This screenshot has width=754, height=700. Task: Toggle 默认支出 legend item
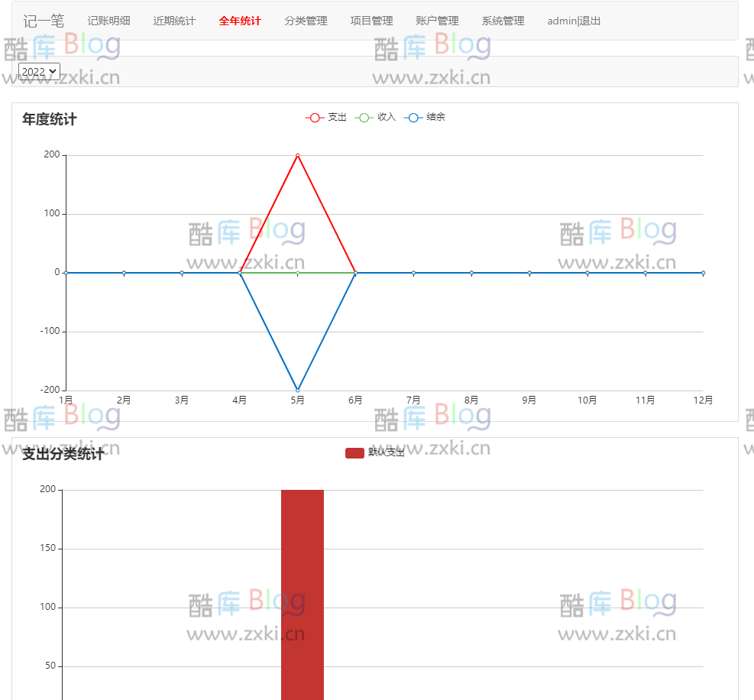coord(375,452)
